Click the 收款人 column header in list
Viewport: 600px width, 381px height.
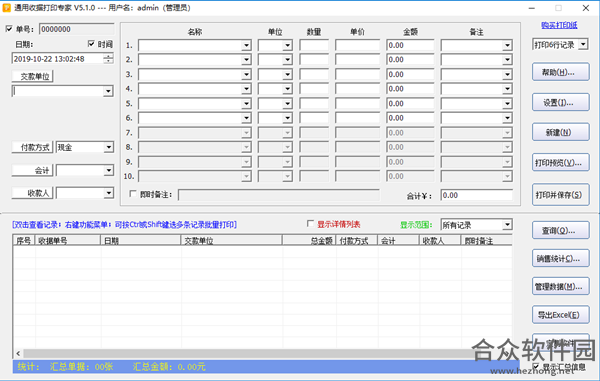[x=440, y=241]
